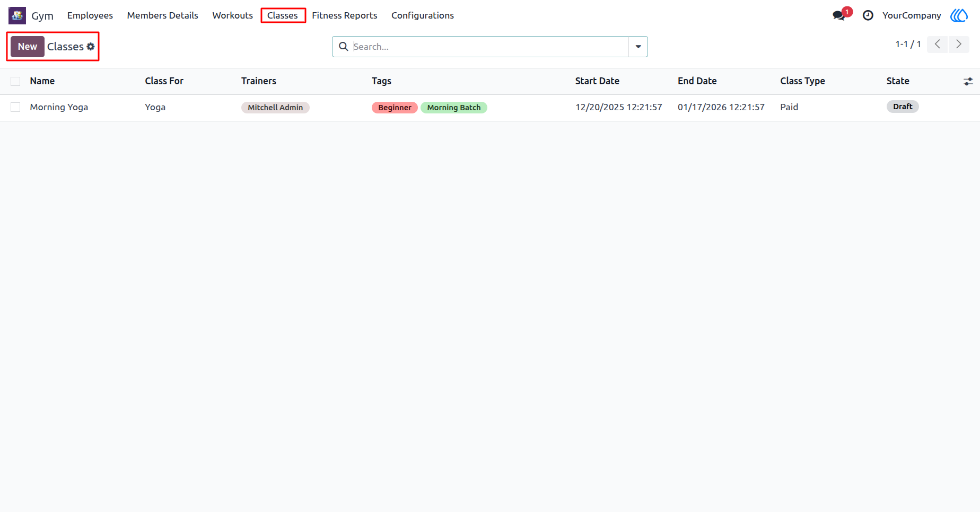Open the discuss messages icon

coord(839,15)
